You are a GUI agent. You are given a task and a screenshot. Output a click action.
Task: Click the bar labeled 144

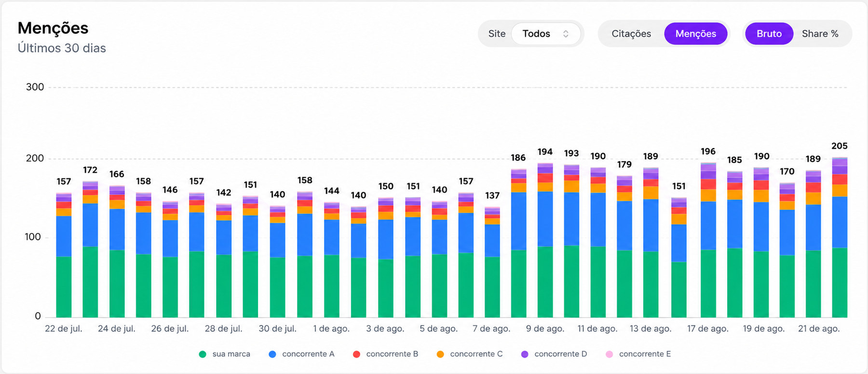332,260
